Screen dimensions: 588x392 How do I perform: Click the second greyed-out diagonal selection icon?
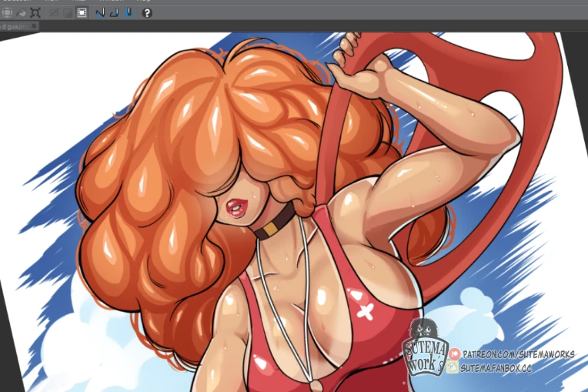pyautogui.click(x=68, y=13)
